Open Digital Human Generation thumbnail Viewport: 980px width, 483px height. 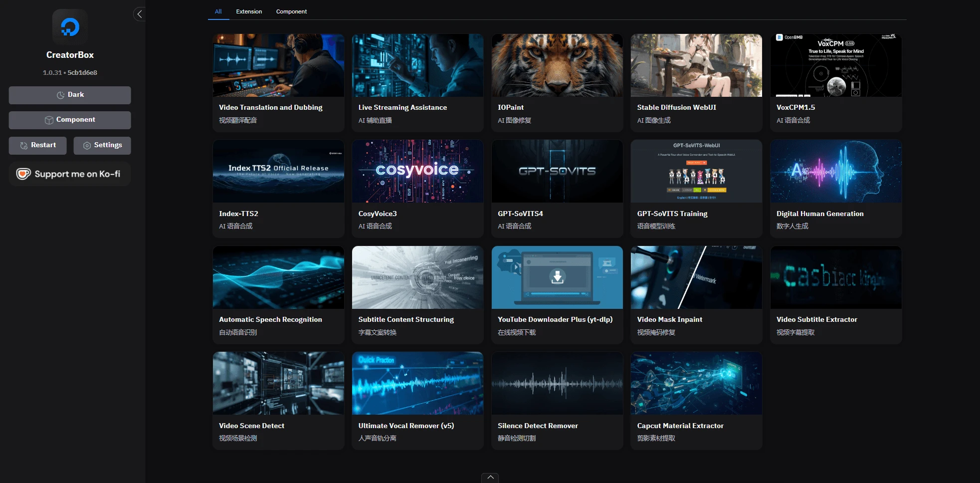836,171
